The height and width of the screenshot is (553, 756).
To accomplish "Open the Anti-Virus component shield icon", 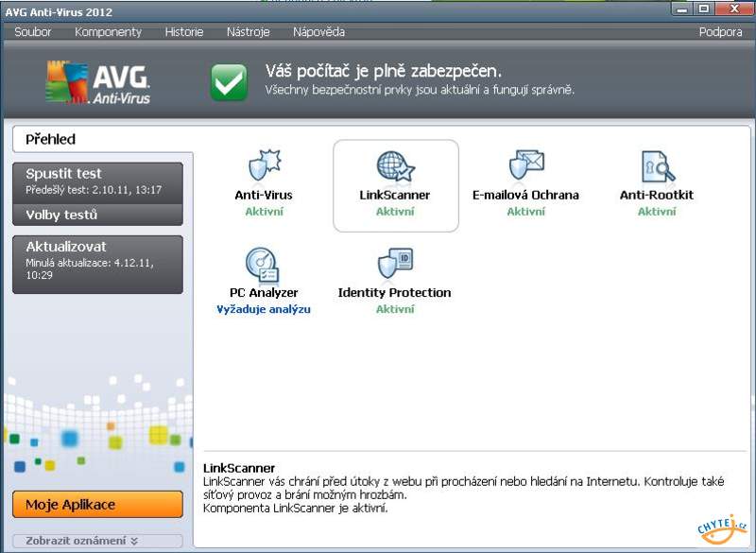I will click(265, 164).
